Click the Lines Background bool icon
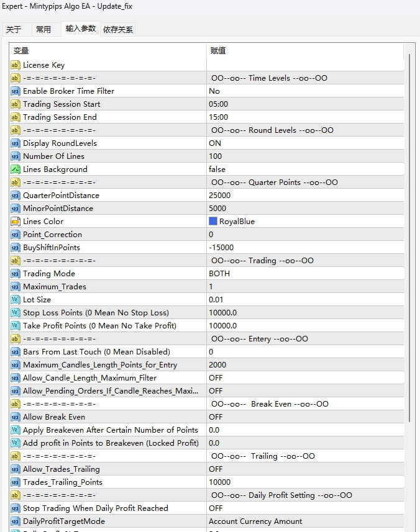Screen dimensions: 420x532 tap(16, 169)
